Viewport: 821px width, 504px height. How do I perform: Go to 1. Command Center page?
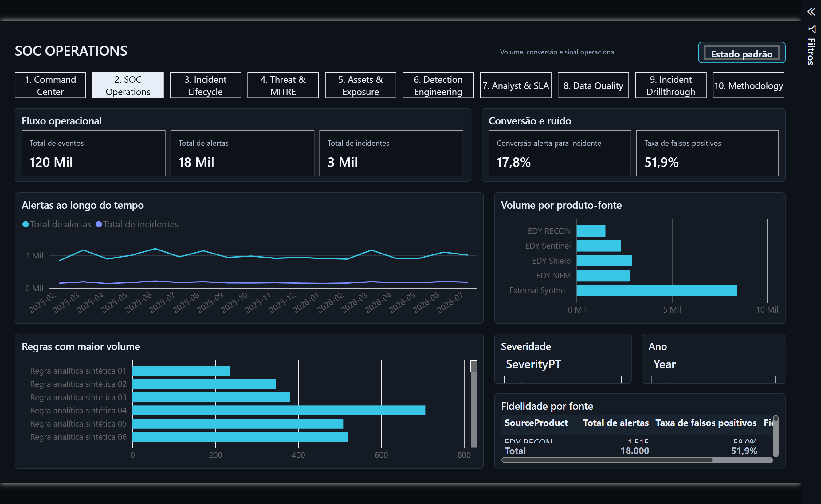(50, 85)
